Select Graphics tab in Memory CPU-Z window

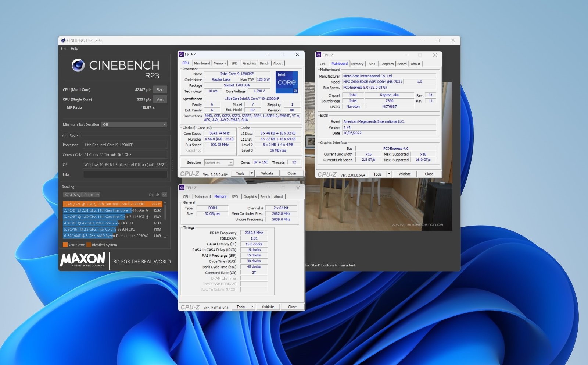(x=250, y=197)
